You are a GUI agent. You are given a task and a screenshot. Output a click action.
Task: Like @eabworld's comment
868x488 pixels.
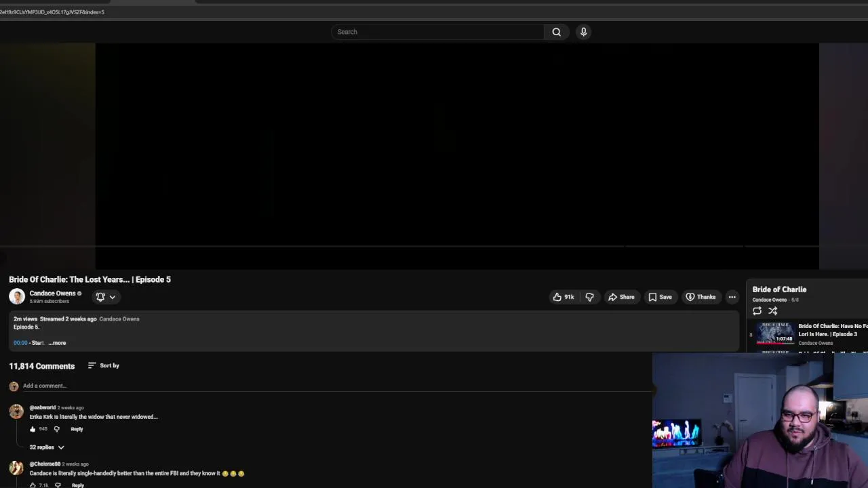pyautogui.click(x=33, y=429)
